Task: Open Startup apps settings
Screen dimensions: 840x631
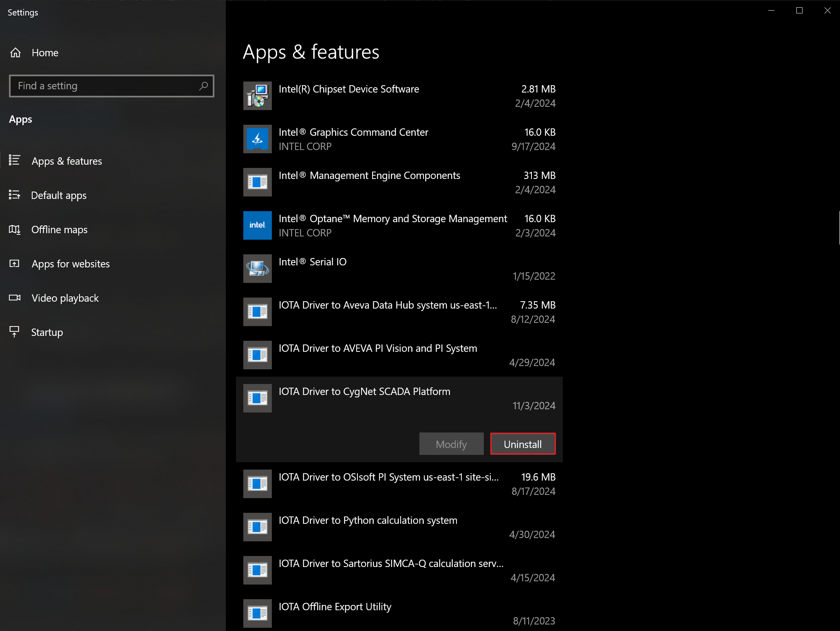Action: [113, 332]
